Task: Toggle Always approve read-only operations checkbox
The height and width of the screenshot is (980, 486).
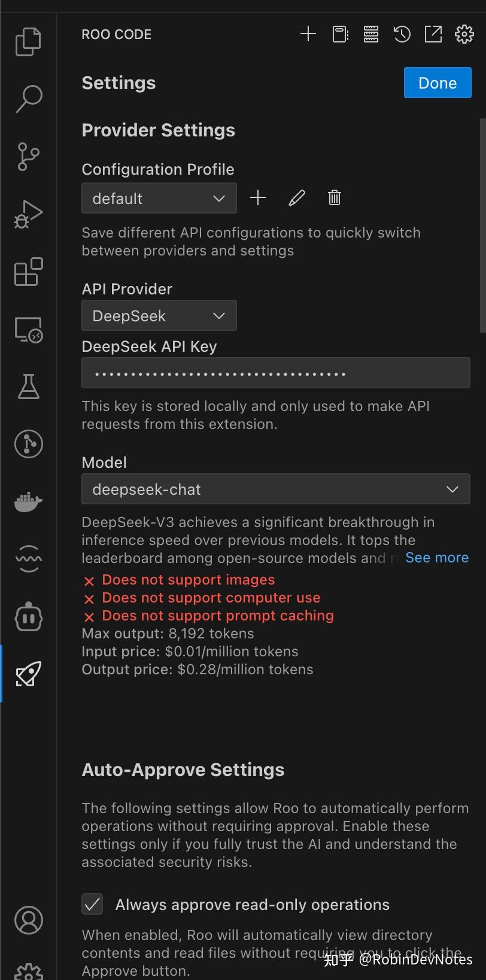Action: [92, 904]
